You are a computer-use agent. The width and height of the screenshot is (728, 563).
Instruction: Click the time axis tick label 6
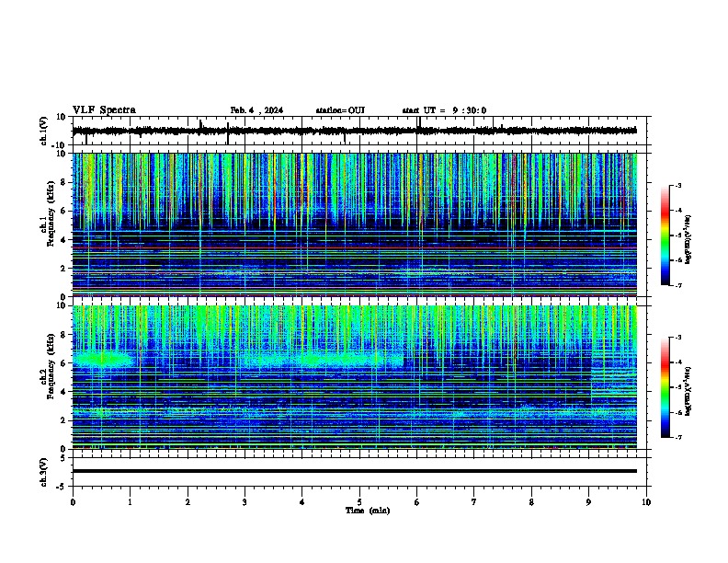coord(417,502)
